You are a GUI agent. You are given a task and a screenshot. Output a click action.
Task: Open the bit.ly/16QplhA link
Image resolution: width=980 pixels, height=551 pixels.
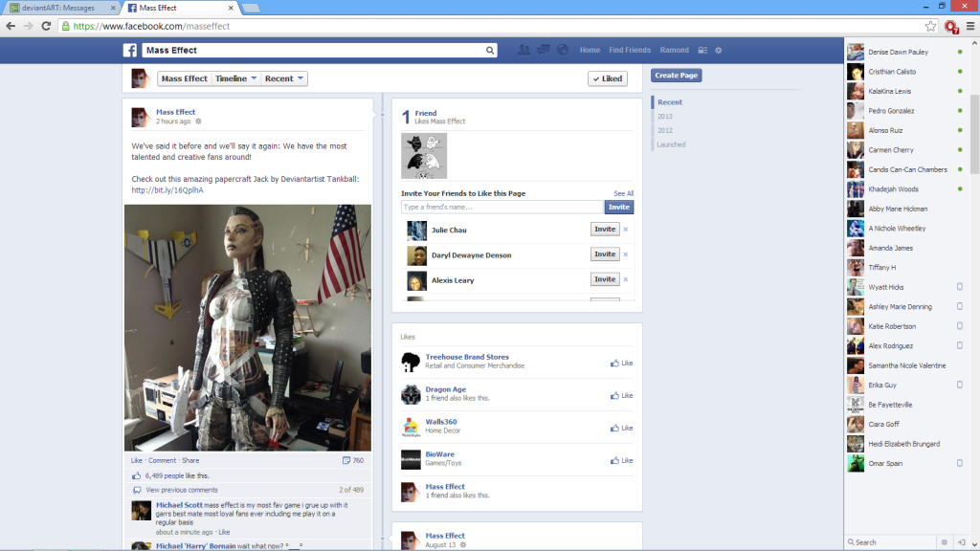tap(167, 190)
